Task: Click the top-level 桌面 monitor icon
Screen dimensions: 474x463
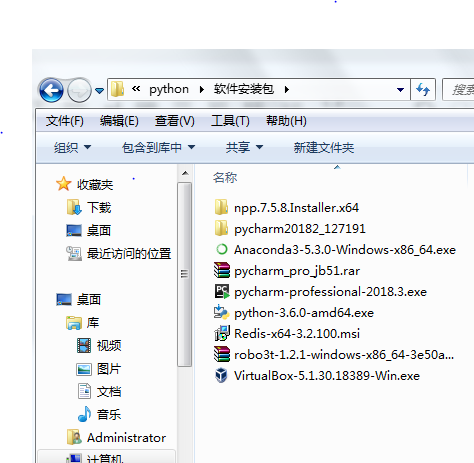Action: (64, 299)
